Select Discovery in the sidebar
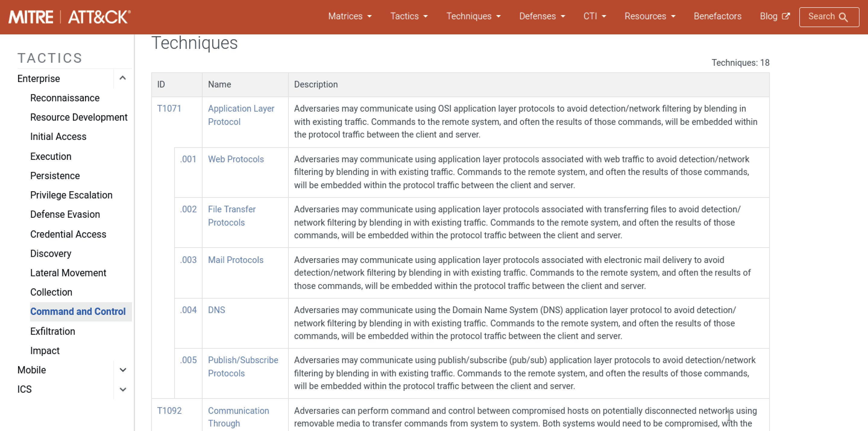The width and height of the screenshot is (868, 431). point(51,253)
